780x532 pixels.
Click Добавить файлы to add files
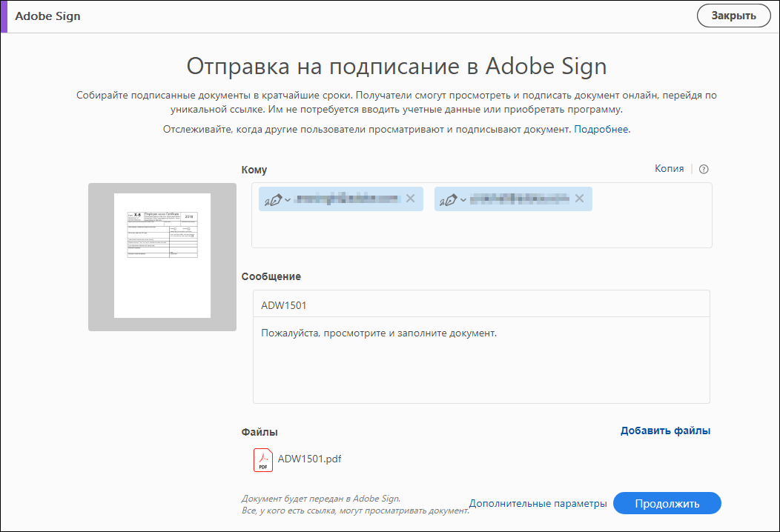[665, 431]
